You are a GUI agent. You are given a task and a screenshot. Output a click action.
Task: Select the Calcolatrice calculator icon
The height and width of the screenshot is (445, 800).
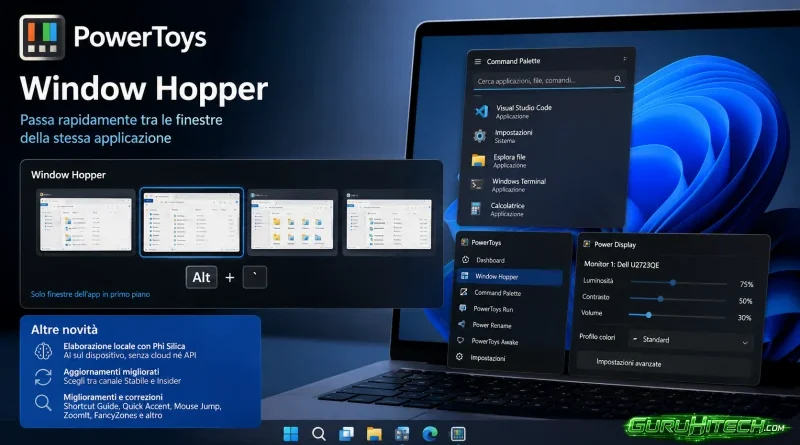pos(476,208)
